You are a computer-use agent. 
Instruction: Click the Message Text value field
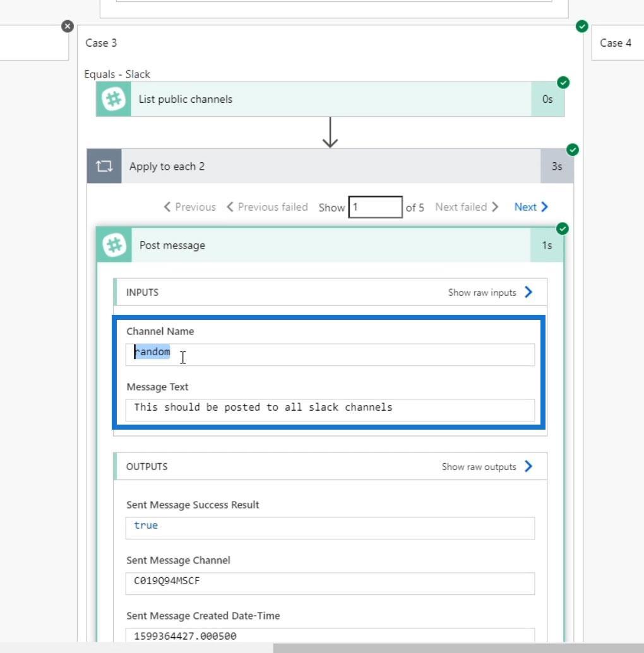[x=330, y=410]
